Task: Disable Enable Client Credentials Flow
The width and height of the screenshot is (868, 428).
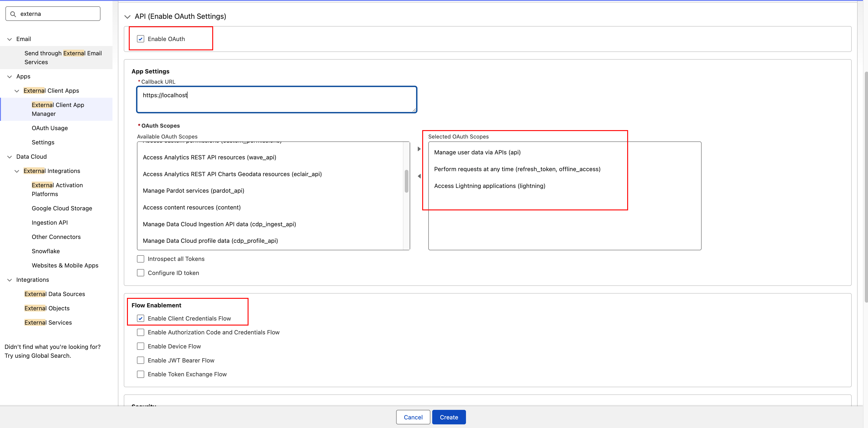Action: pyautogui.click(x=141, y=318)
